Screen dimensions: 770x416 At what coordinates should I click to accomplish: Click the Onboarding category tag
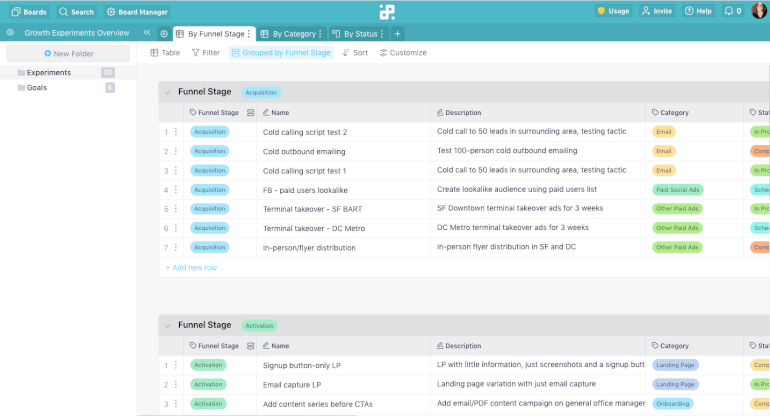point(673,404)
